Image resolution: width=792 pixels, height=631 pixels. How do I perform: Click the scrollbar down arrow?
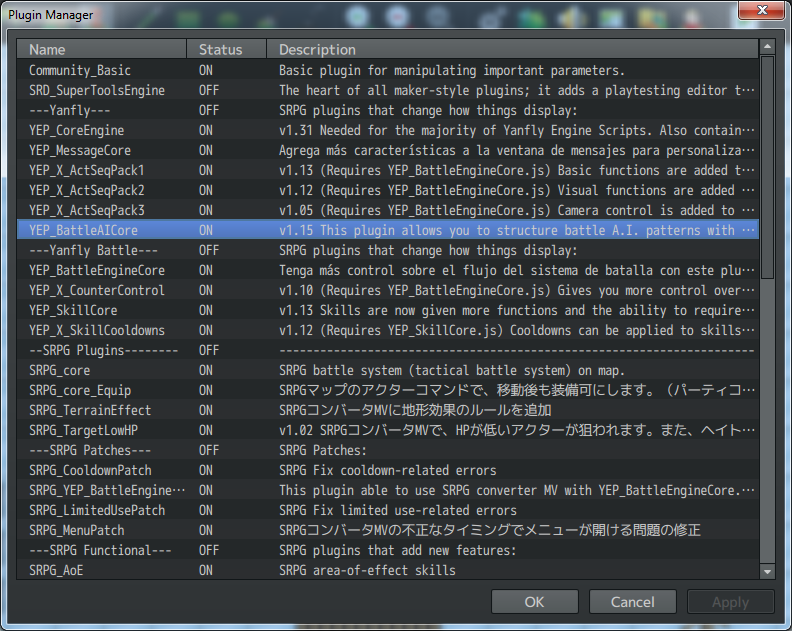767,572
